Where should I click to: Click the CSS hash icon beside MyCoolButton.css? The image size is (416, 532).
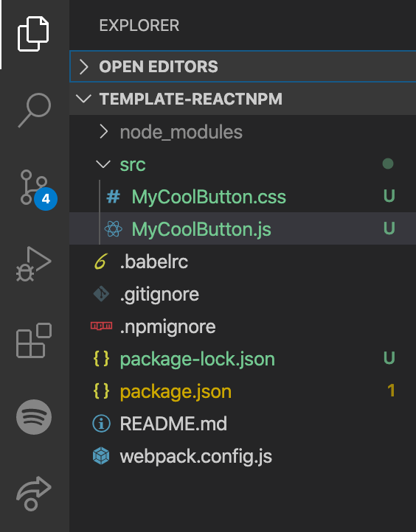pyautogui.click(x=113, y=197)
